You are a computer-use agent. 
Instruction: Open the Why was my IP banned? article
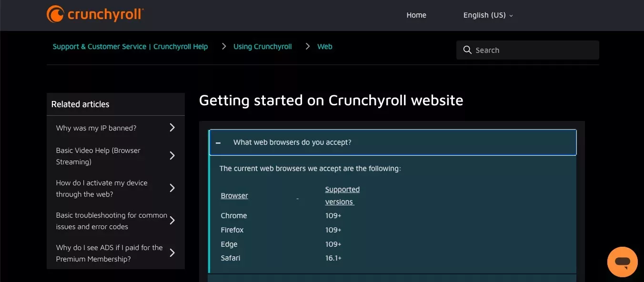(96, 128)
